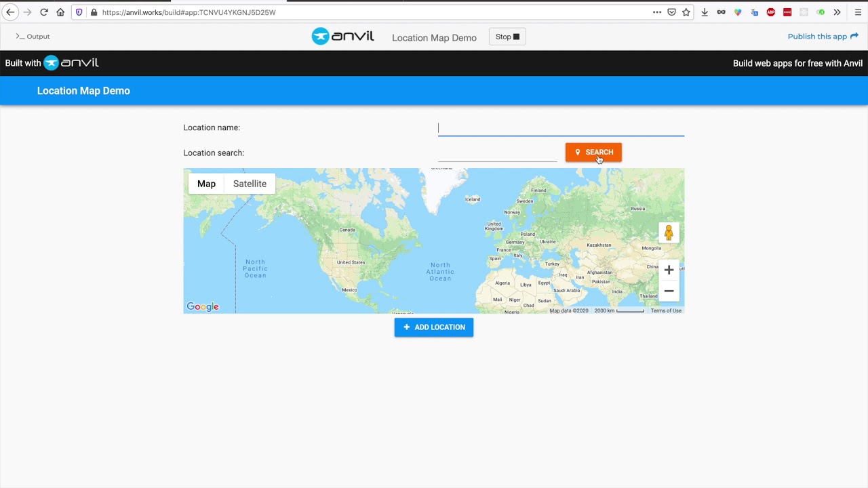This screenshot has height=488, width=868.
Task: Click Kazakhstan label on the map
Action: click(599, 245)
